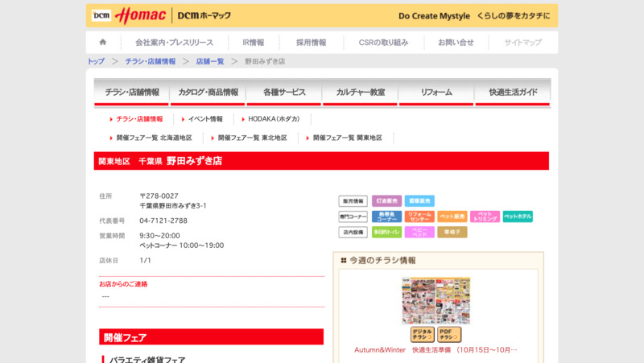644x363 pixels.
Task: Click the 熱帯魚コーナー blue badge
Action: click(386, 217)
